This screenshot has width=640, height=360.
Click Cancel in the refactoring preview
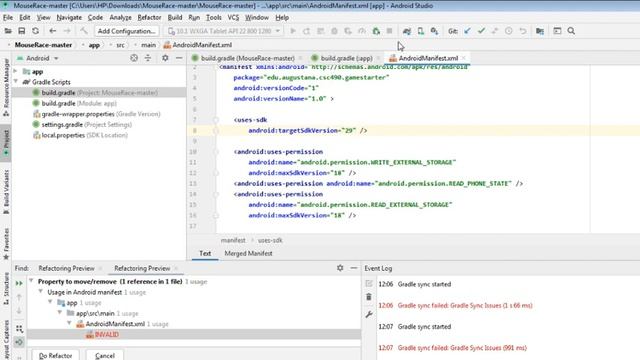point(105,356)
